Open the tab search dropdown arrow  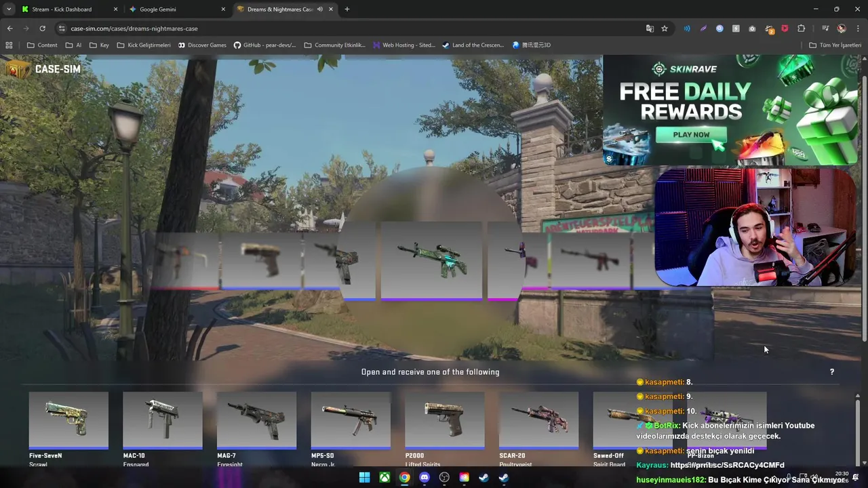click(9, 9)
